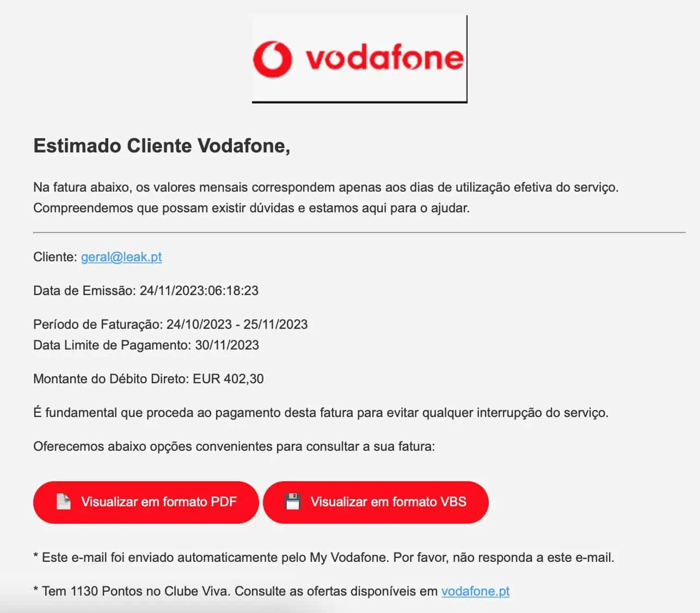Click the document icon on the PDF button
The image size is (700, 613).
pyautogui.click(x=64, y=501)
